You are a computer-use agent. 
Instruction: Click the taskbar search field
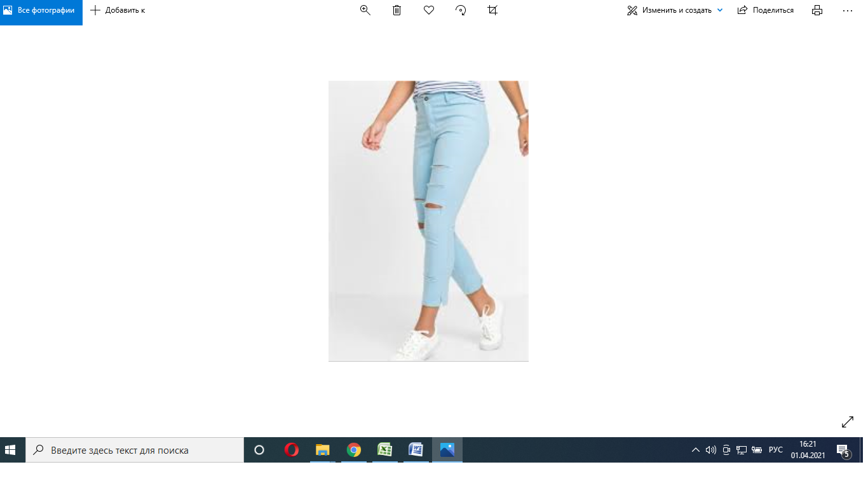[x=135, y=450]
